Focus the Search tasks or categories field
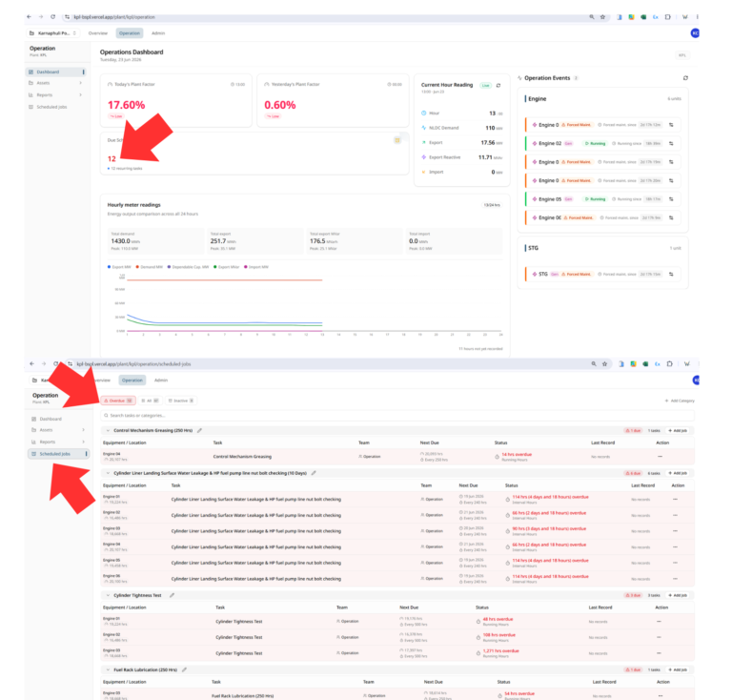The width and height of the screenshot is (732, 700). click(x=397, y=415)
